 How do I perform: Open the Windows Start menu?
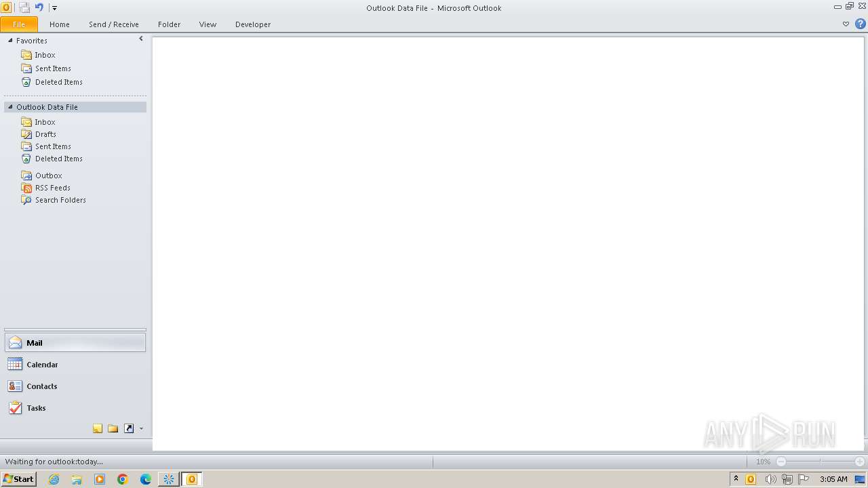(x=18, y=479)
